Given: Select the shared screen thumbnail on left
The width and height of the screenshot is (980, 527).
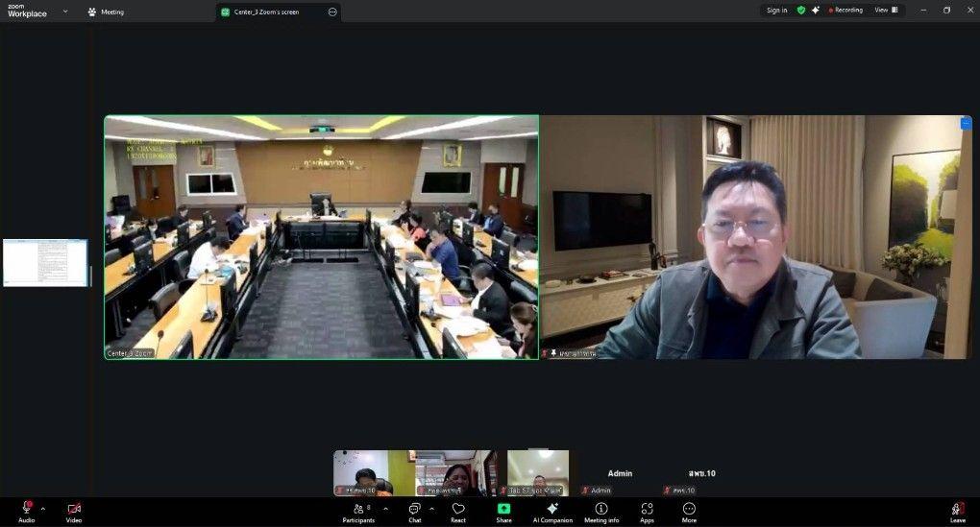Looking at the screenshot, I should coord(45,262).
